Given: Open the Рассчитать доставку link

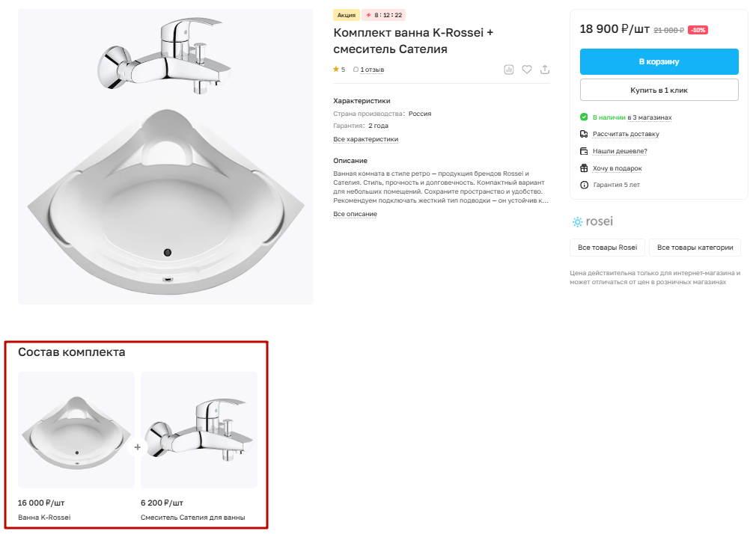Looking at the screenshot, I should (x=626, y=134).
